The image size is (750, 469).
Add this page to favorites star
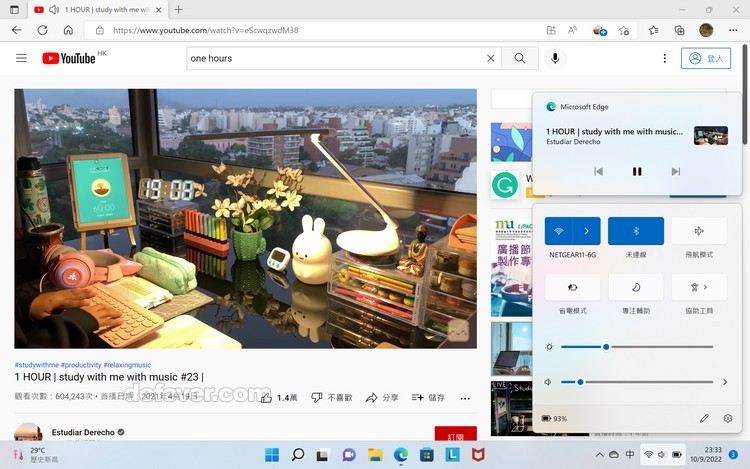tap(624, 31)
